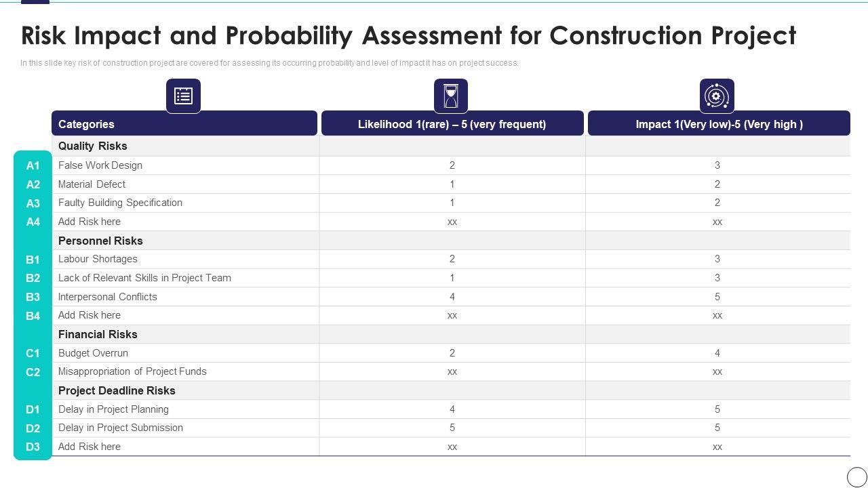Click the Quality Risks section row
Viewport: 868px width, 488px height.
click(x=93, y=146)
